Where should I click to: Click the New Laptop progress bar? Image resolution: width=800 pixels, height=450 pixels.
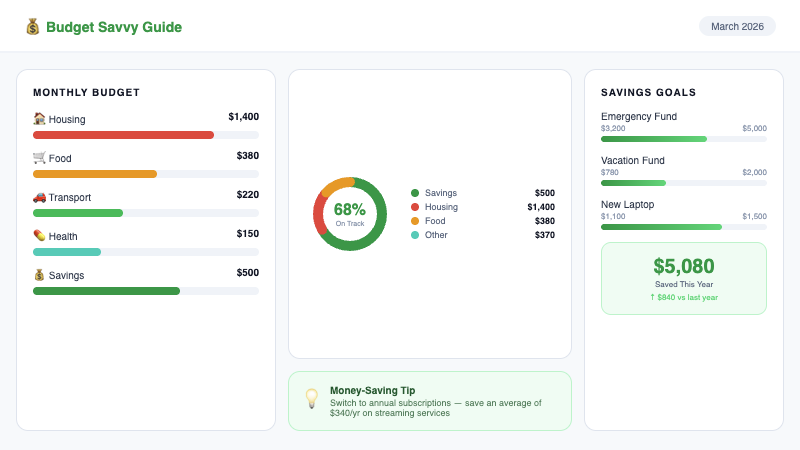tap(684, 227)
